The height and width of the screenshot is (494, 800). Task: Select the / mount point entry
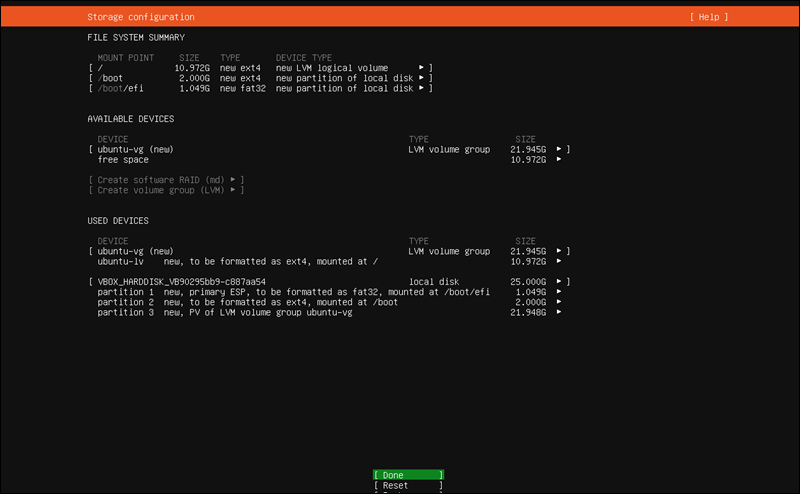(x=260, y=67)
